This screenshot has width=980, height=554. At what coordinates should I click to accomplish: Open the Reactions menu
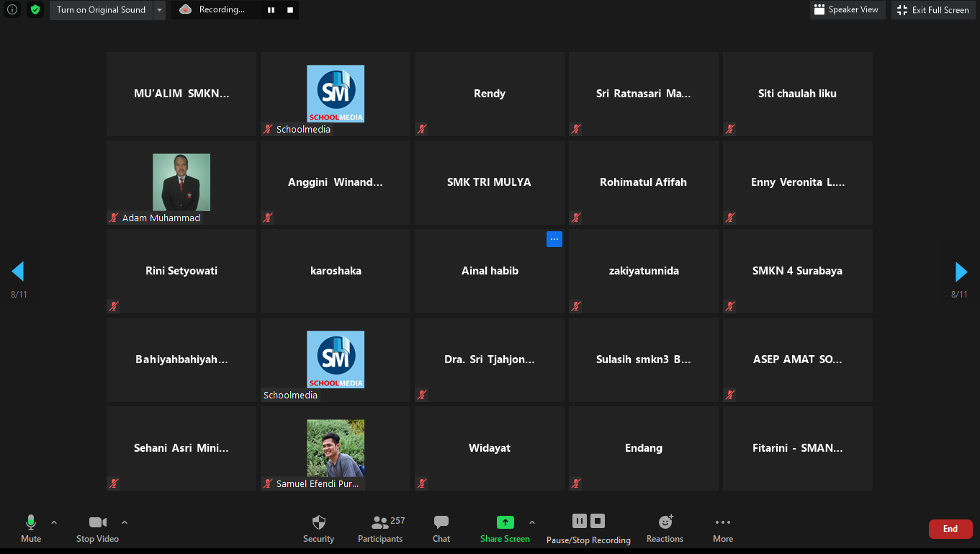pos(665,523)
